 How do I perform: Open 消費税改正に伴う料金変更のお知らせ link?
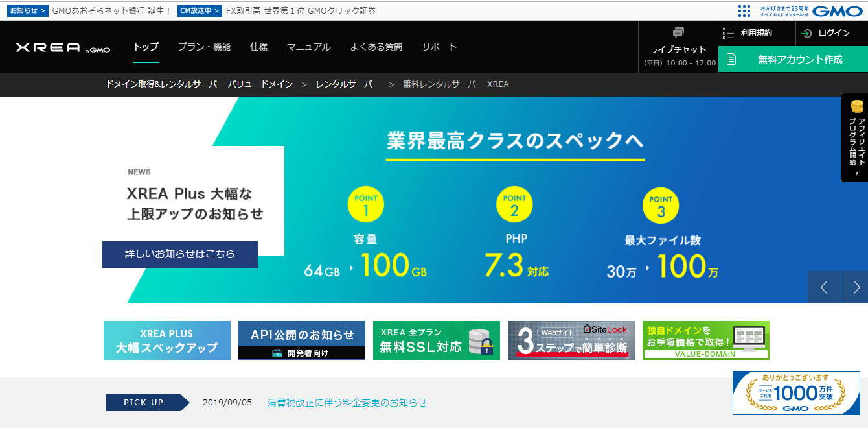pos(347,403)
